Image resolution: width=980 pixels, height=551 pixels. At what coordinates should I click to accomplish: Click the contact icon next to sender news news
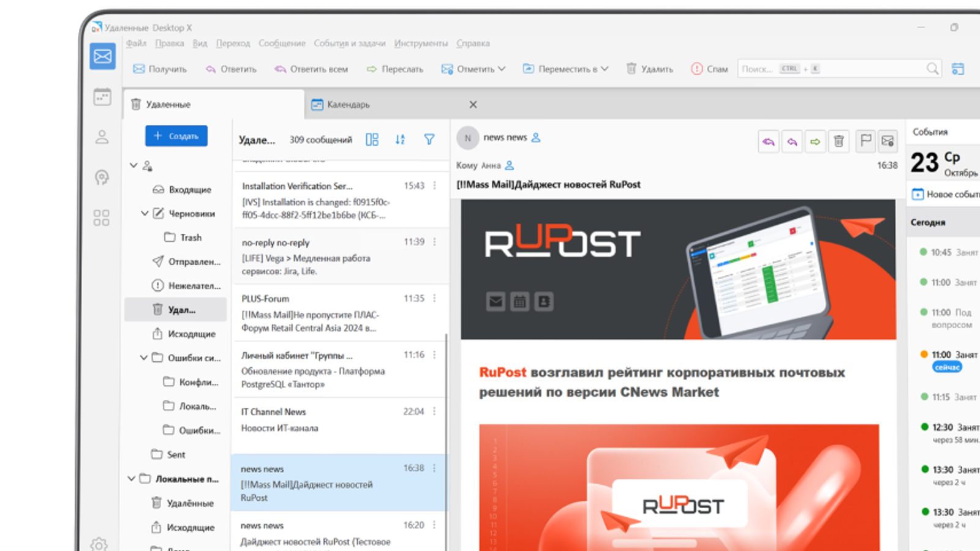[x=536, y=138]
